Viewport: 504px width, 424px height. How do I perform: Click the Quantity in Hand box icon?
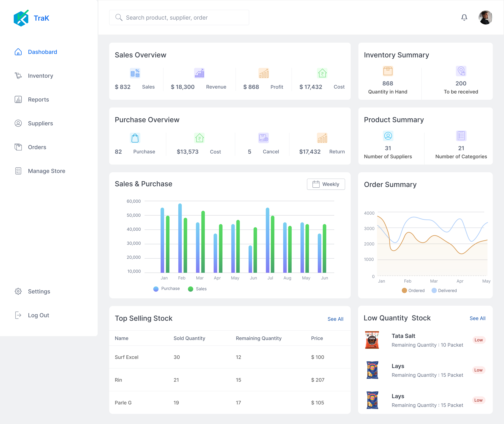pos(388,71)
